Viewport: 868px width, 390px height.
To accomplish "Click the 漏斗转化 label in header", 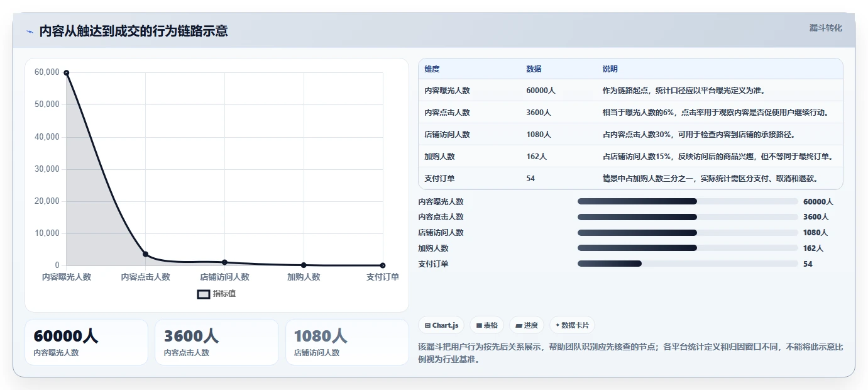I will tap(825, 28).
